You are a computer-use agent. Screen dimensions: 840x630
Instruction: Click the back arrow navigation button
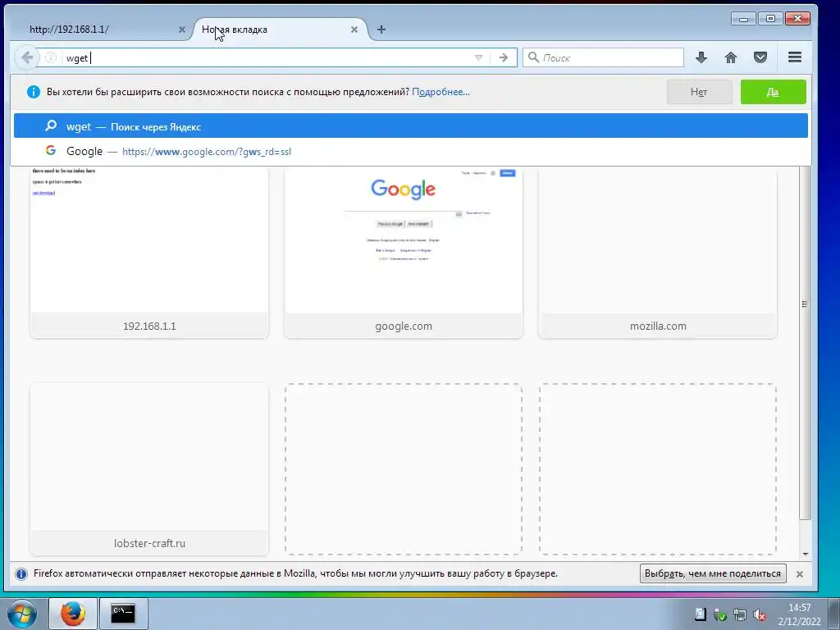tap(27, 57)
